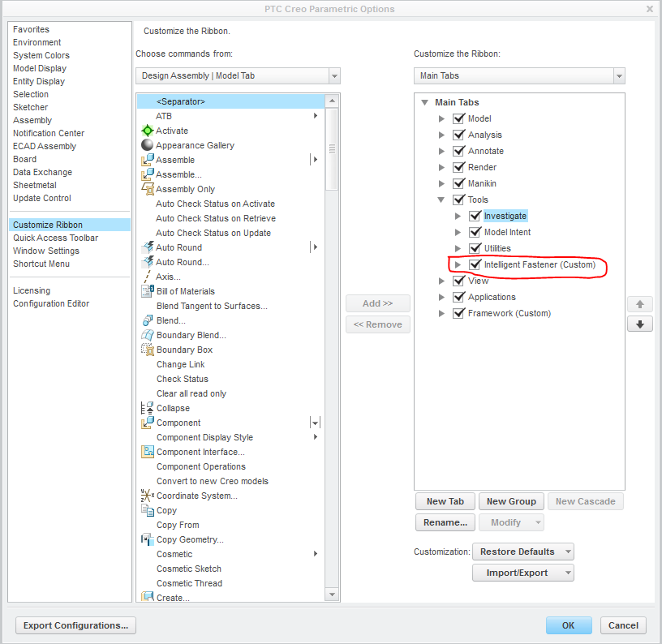Click Export Configurations... button
The image size is (662, 644).
pos(75,625)
